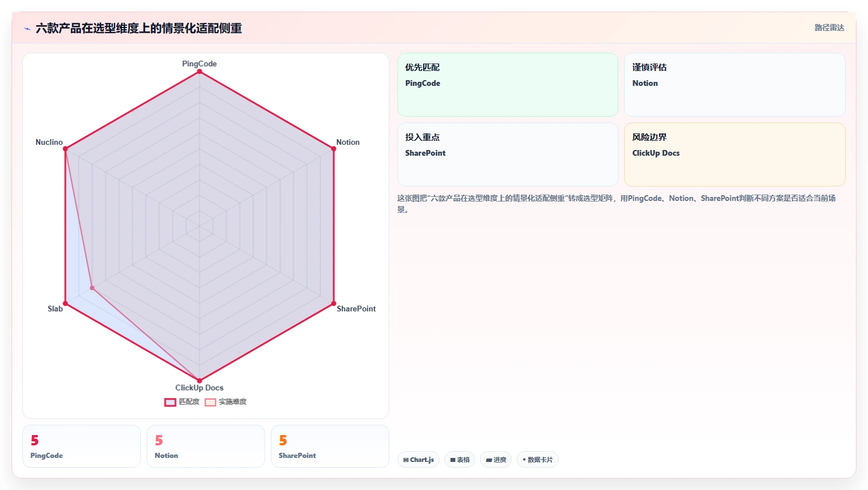Click the 表格 tag chip
Image resolution: width=868 pixels, height=490 pixels.
tap(460, 460)
